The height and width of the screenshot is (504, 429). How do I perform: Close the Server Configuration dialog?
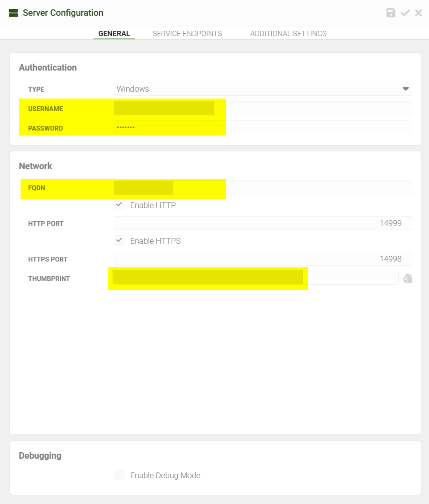(418, 13)
